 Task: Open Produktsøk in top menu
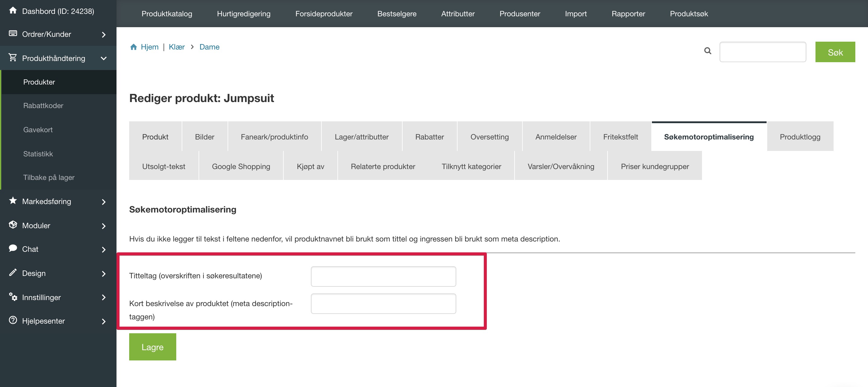(689, 14)
